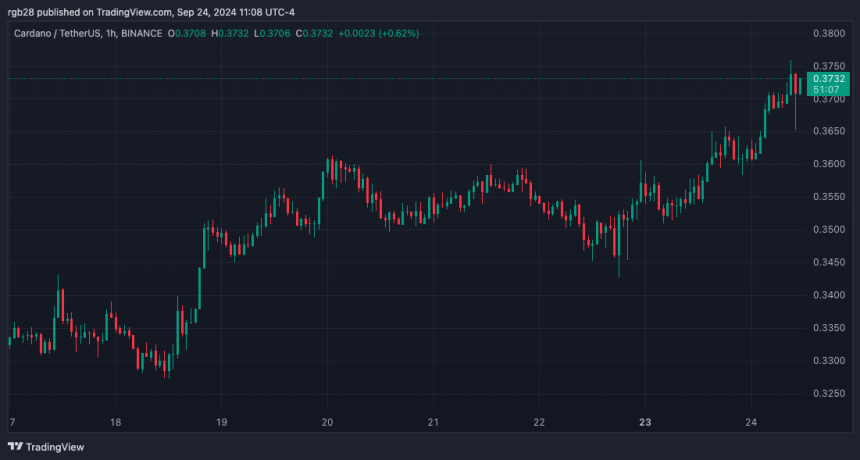Viewport: 860px width, 460px height.
Task: Click the BINANCE exchange label
Action: click(147, 33)
